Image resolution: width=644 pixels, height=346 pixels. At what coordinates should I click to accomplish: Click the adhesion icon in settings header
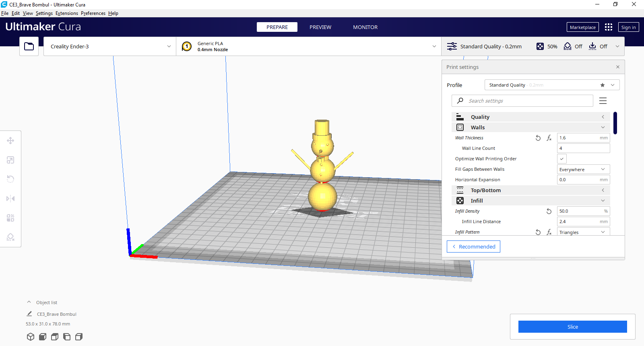592,46
